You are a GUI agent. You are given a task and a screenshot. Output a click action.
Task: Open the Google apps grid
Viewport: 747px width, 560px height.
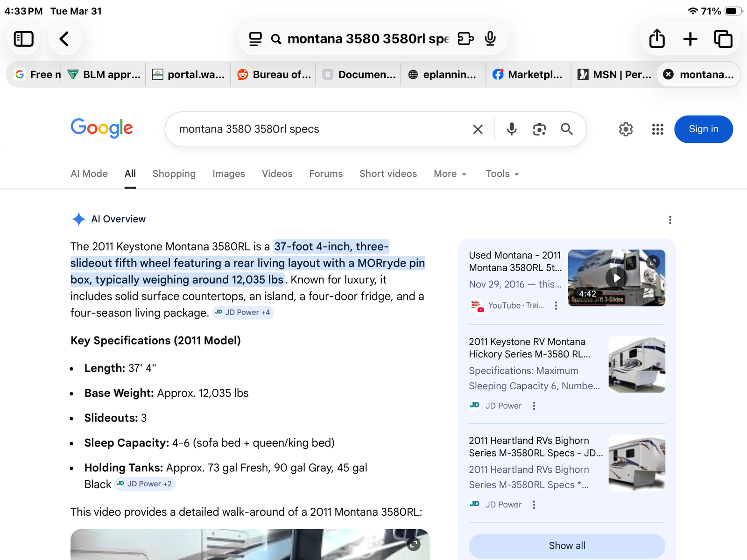coord(657,129)
